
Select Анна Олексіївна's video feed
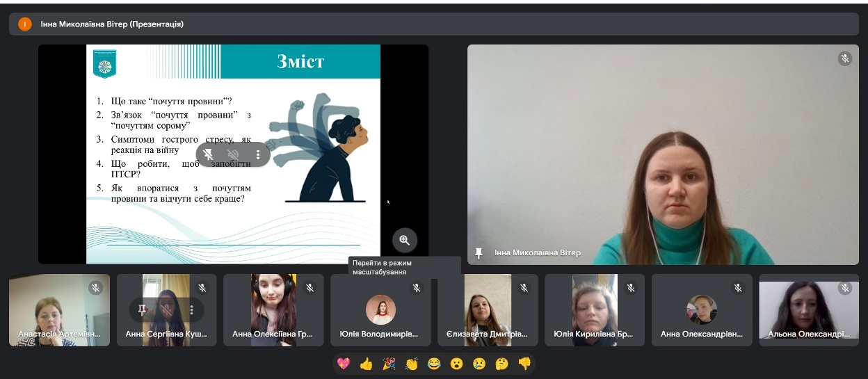pos(273,310)
